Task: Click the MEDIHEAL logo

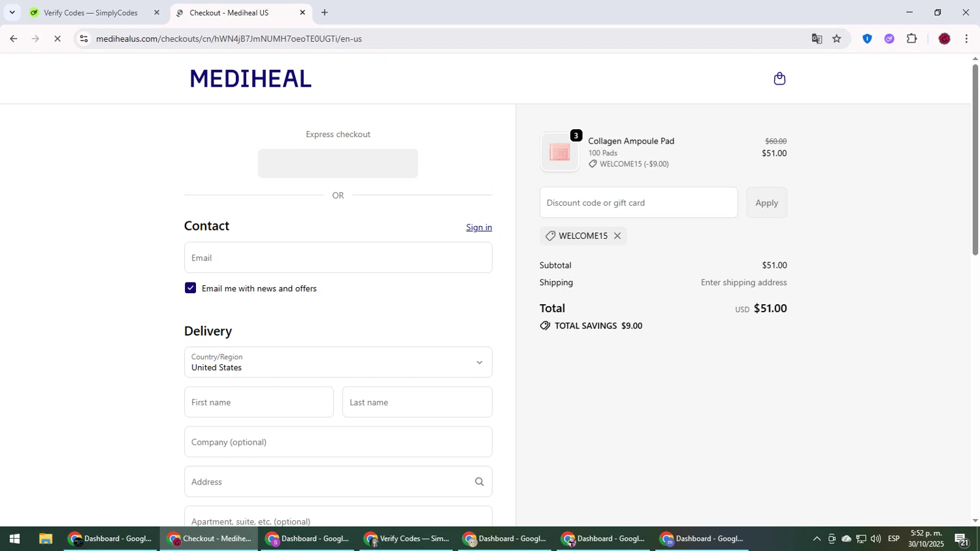Action: coord(250,78)
